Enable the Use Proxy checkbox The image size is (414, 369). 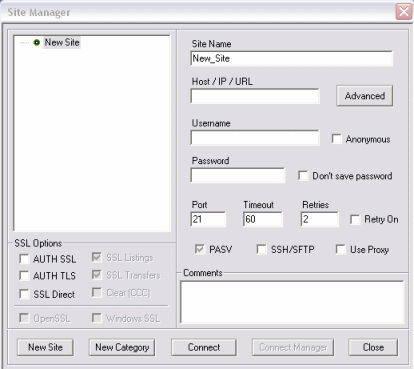pos(341,249)
